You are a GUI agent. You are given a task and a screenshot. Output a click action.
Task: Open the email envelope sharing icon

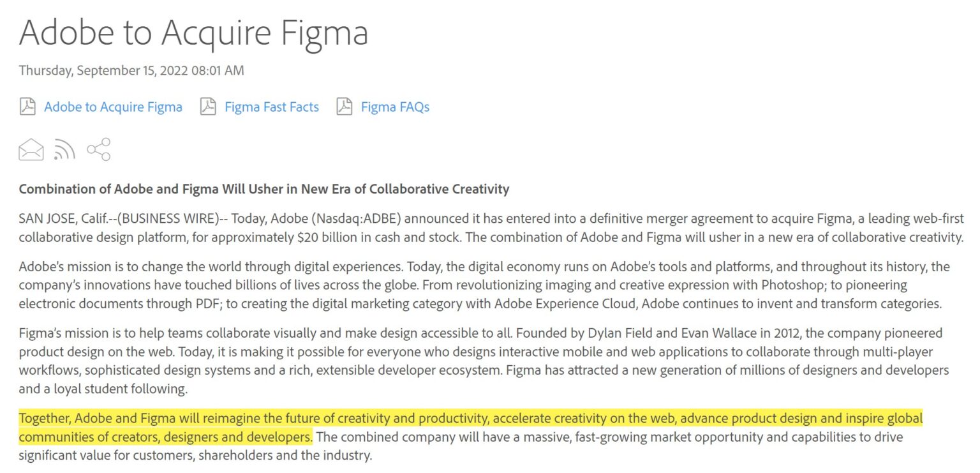(30, 149)
